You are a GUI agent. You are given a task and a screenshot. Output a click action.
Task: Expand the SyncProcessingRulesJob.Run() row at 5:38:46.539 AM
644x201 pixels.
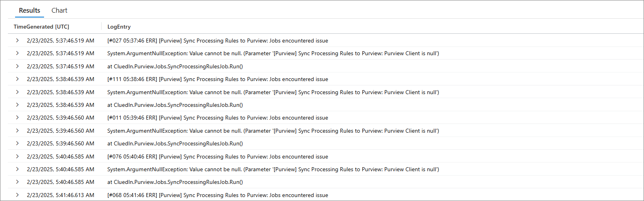click(x=17, y=105)
